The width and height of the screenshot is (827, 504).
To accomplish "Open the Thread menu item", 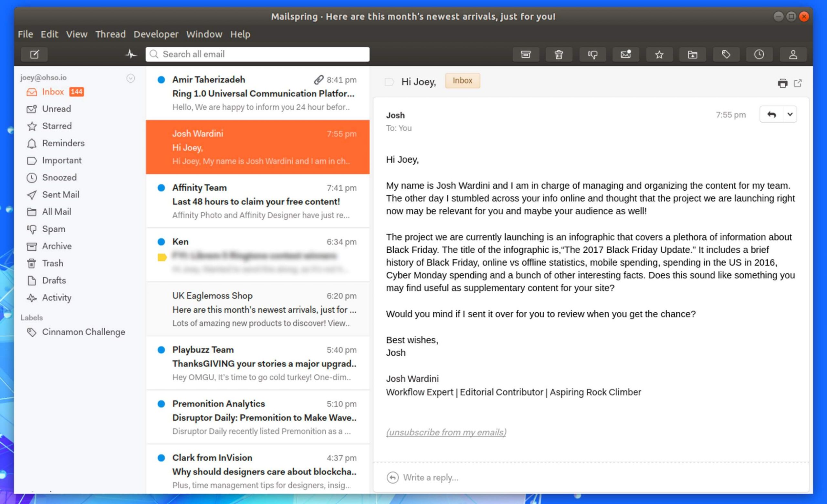I will point(110,34).
